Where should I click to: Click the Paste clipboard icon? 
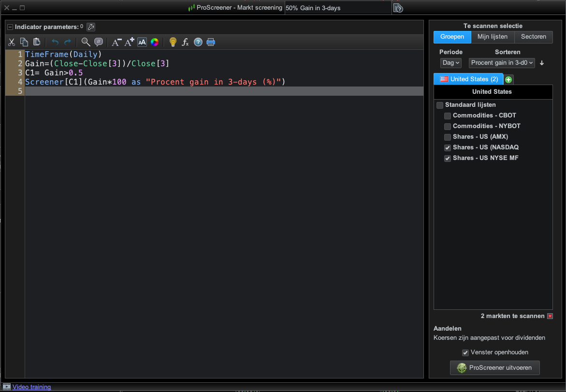pos(37,42)
